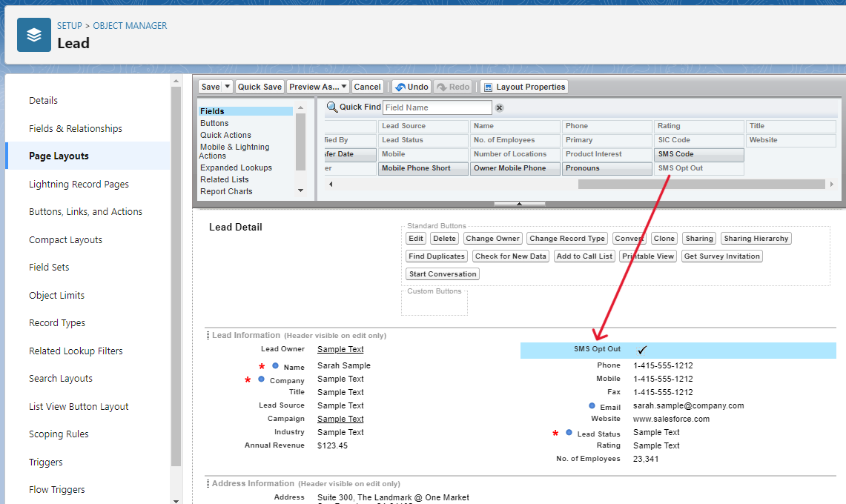This screenshot has height=504, width=846.
Task: Click the field palette right scroll arrow
Action: click(831, 184)
